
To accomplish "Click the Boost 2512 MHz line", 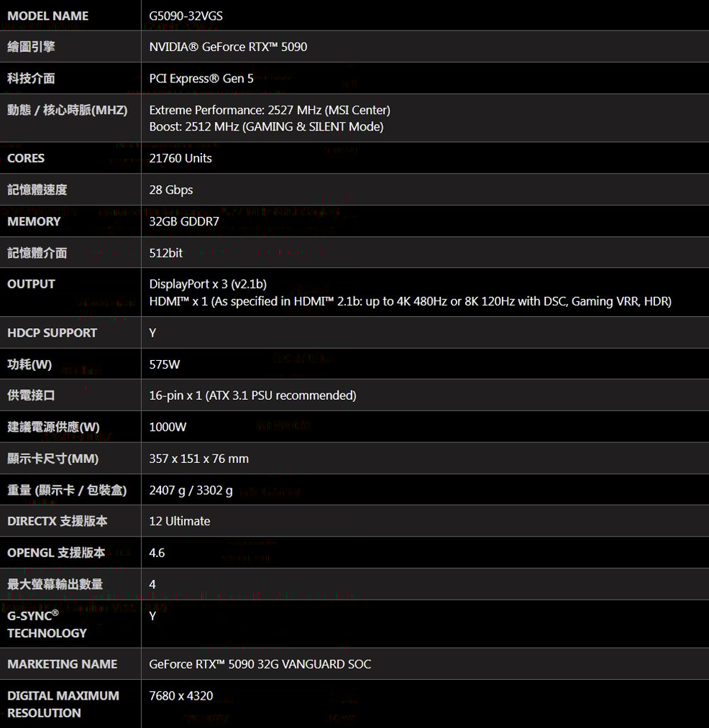I will point(266,127).
